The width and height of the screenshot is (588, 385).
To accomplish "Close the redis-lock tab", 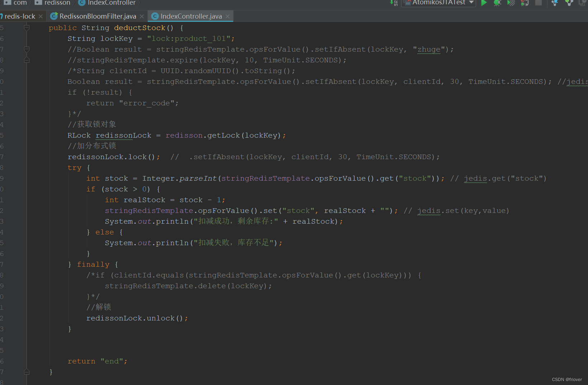I will click(41, 16).
